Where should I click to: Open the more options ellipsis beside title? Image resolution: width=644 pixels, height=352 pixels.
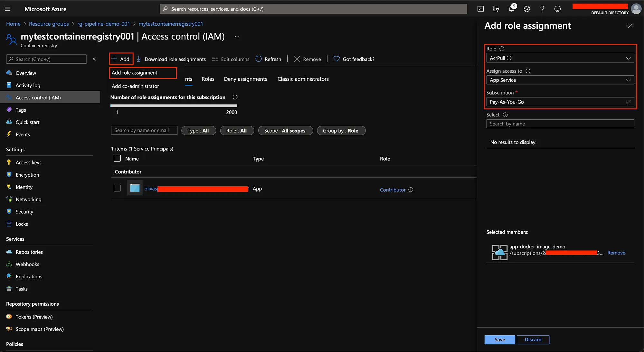[x=237, y=36]
